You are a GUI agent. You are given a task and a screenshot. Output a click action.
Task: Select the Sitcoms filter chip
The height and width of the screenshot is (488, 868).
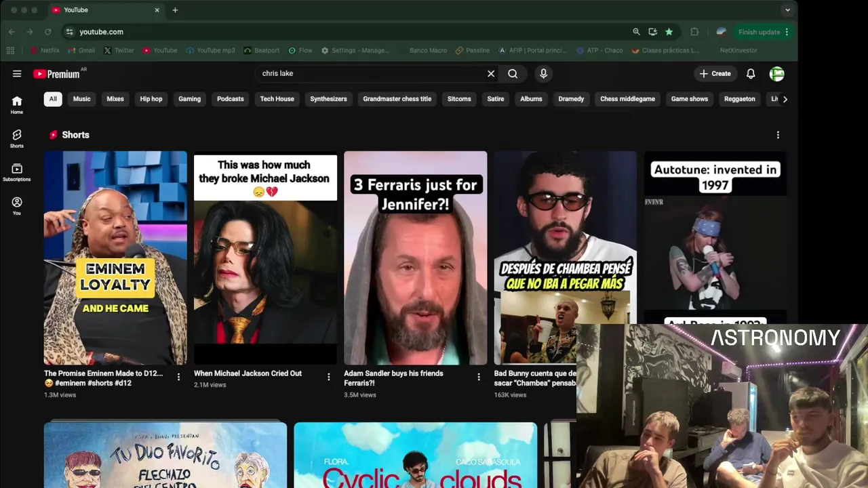[x=459, y=99]
